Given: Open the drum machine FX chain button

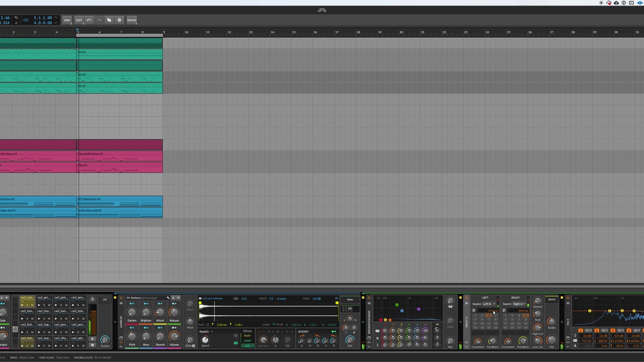Looking at the screenshot, I should click(105, 300).
